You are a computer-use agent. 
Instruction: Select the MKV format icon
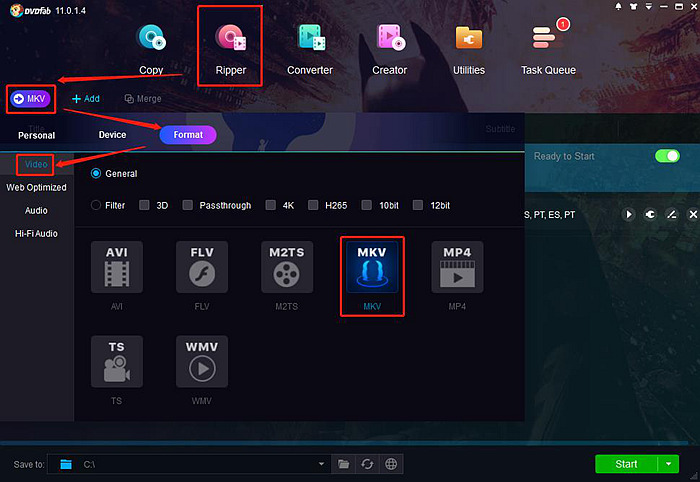click(372, 267)
